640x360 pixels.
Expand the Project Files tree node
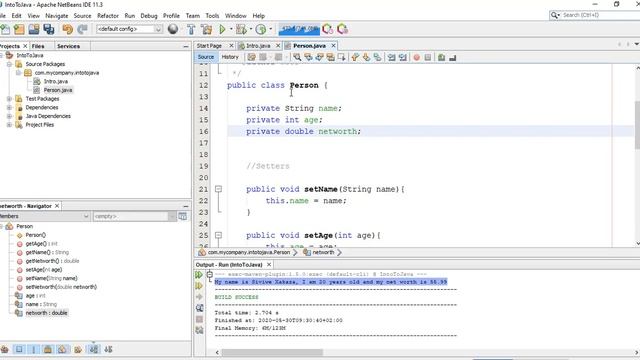pyautogui.click(x=9, y=125)
